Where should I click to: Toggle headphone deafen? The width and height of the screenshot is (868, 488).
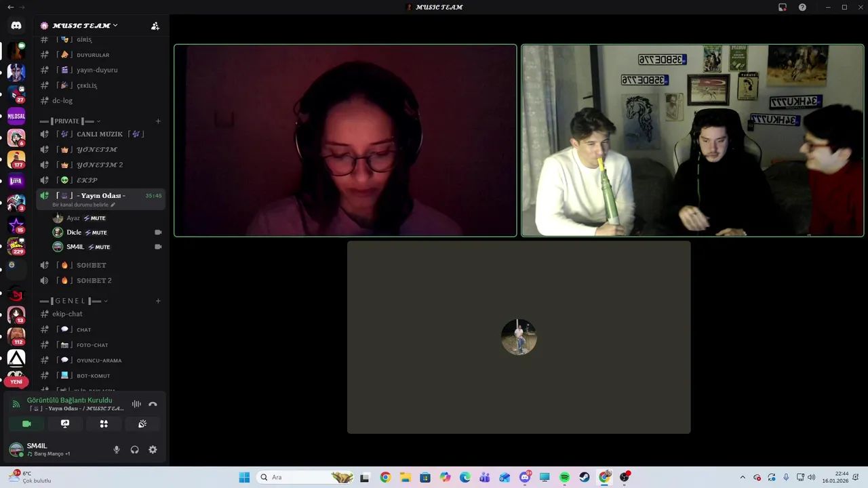135,449
